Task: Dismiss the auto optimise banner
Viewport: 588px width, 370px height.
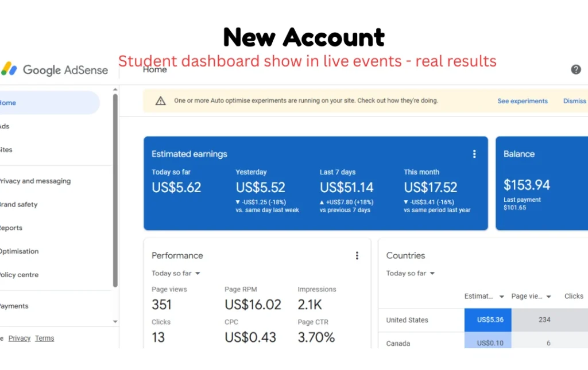Action: [x=574, y=101]
